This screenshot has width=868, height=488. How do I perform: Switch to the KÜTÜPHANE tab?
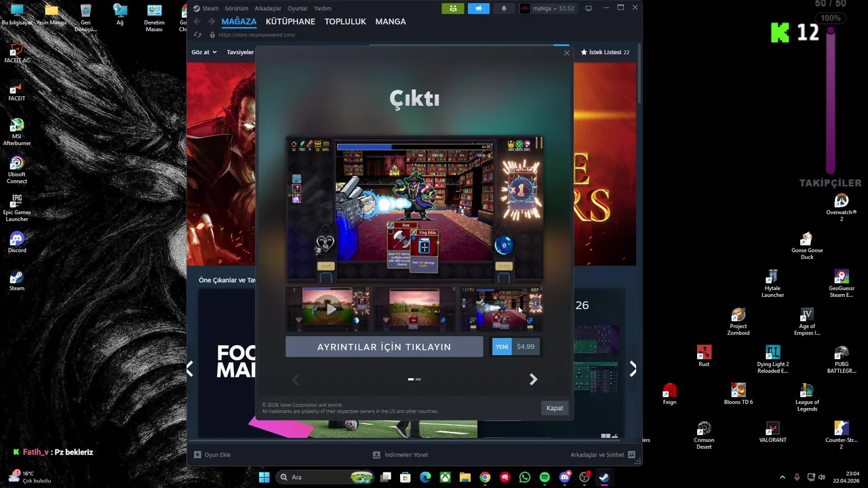tap(290, 22)
